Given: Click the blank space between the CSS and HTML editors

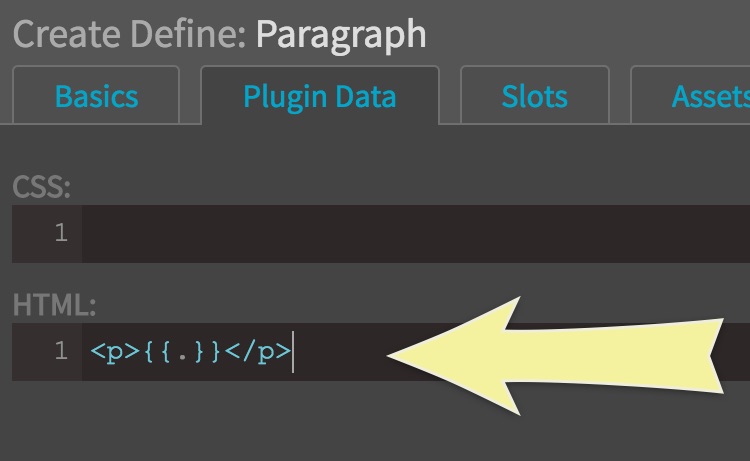Looking at the screenshot, I should [x=400, y=280].
